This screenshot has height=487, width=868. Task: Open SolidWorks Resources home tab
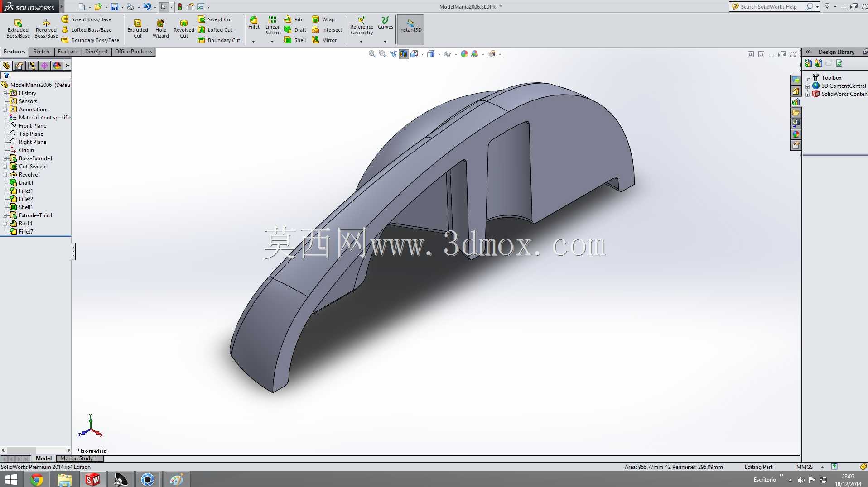[x=796, y=91]
